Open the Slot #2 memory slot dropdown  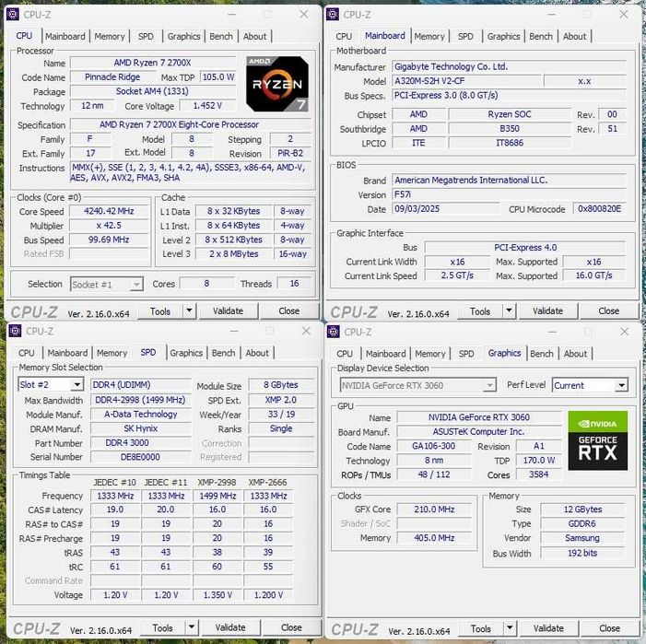(76, 384)
